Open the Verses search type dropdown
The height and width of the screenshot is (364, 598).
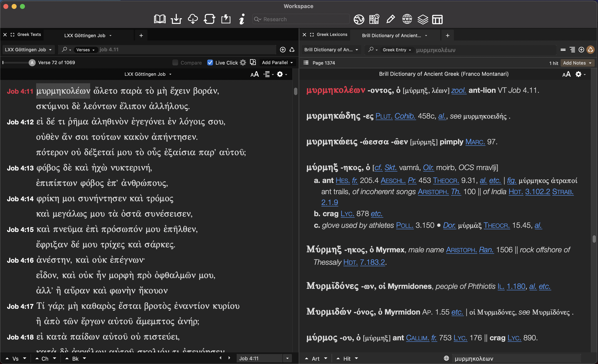(x=85, y=50)
